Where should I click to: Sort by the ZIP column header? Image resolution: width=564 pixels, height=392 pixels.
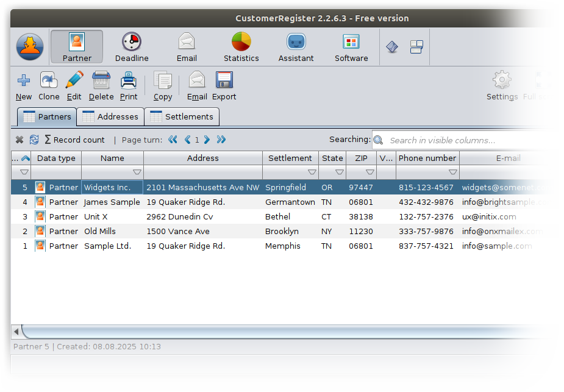(x=361, y=159)
